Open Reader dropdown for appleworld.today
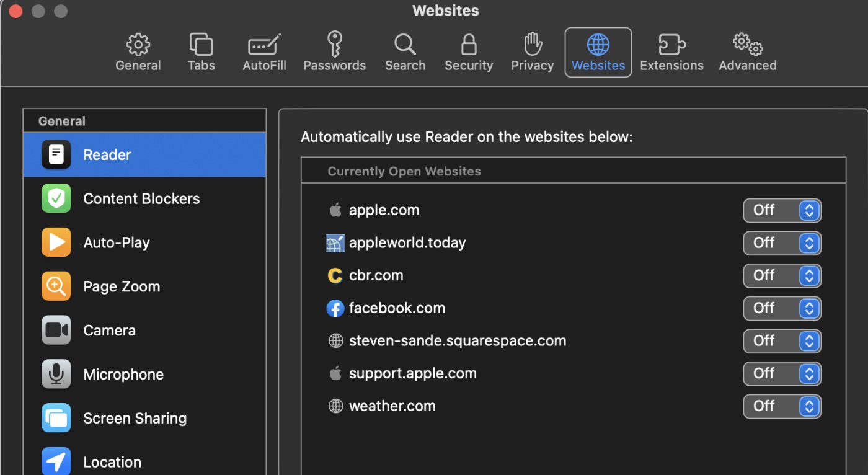 point(782,243)
